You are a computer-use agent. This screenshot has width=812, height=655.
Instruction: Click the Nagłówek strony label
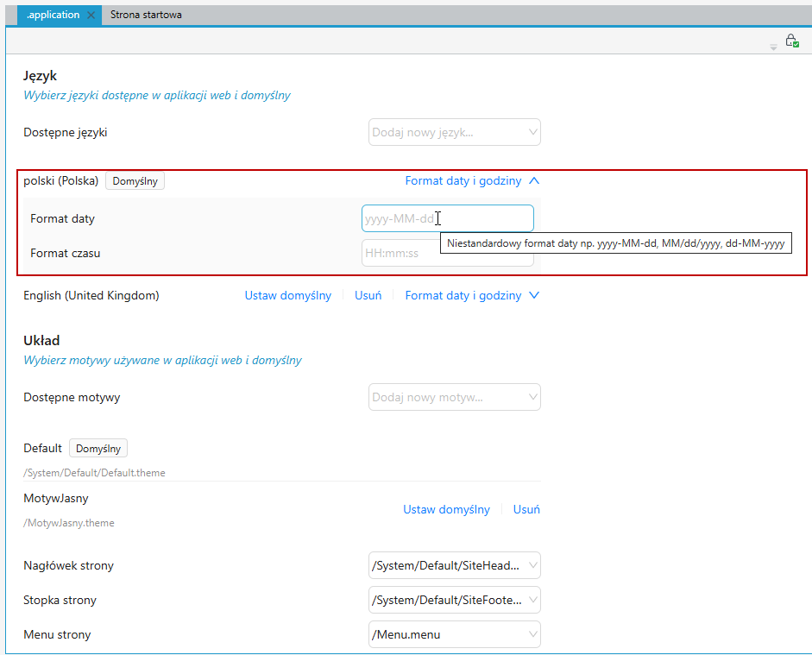coord(68,565)
